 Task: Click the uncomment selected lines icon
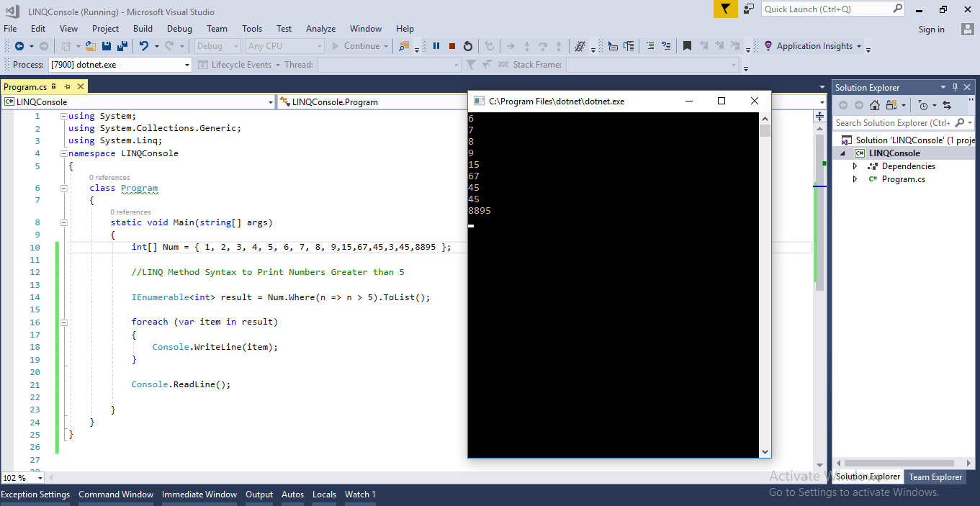pos(666,46)
